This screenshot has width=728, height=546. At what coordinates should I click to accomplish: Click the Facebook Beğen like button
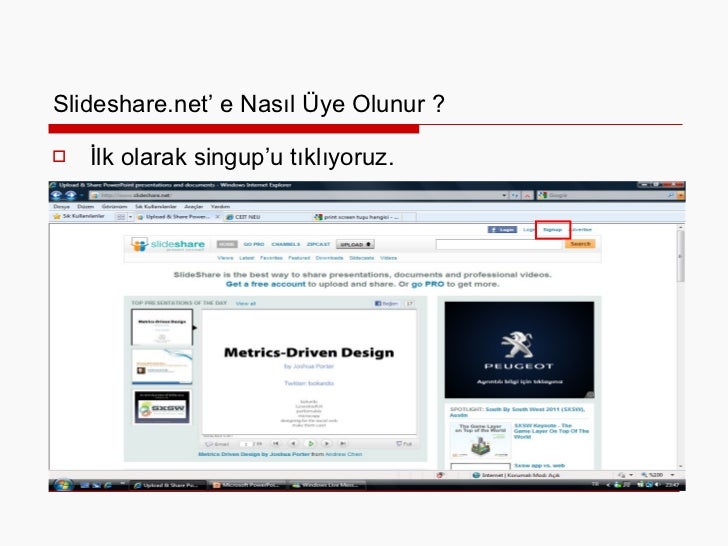click(x=387, y=304)
